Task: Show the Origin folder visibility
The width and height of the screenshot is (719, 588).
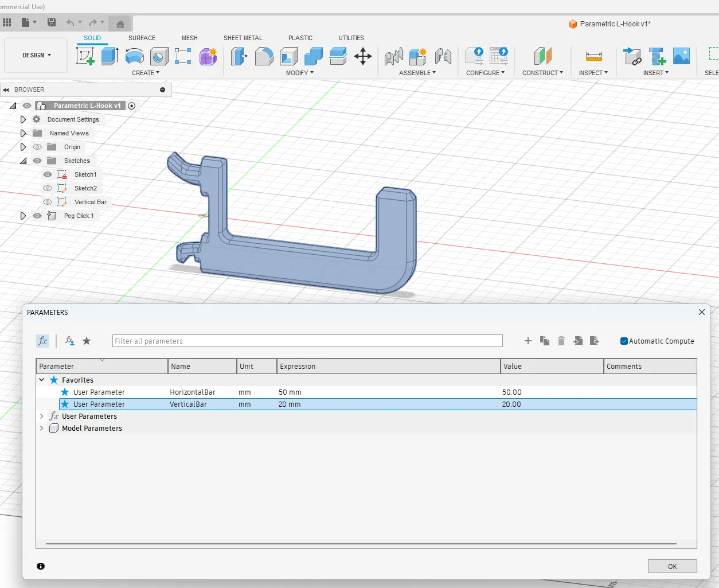Action: click(37, 147)
